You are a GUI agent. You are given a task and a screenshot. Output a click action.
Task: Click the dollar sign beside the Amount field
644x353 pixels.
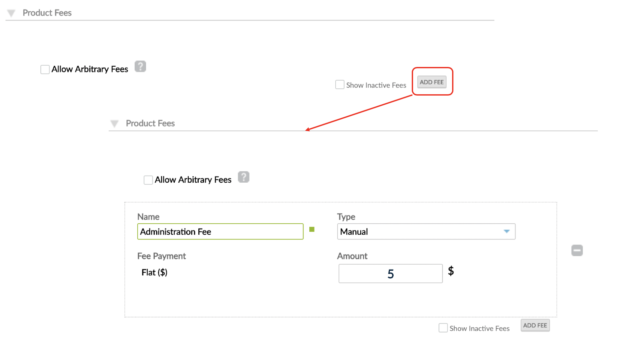451,270
